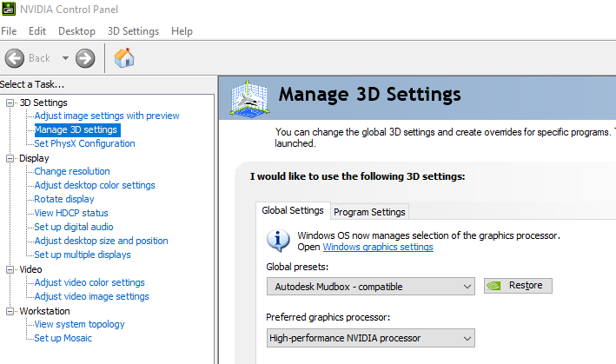616x364 pixels.
Task: Click the Forward arrow button
Action: (85, 58)
